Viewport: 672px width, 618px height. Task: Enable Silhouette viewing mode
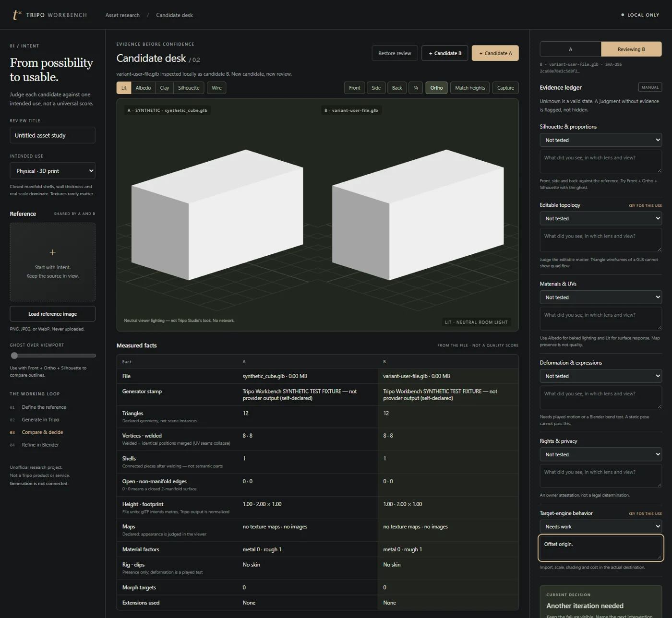[x=189, y=88]
